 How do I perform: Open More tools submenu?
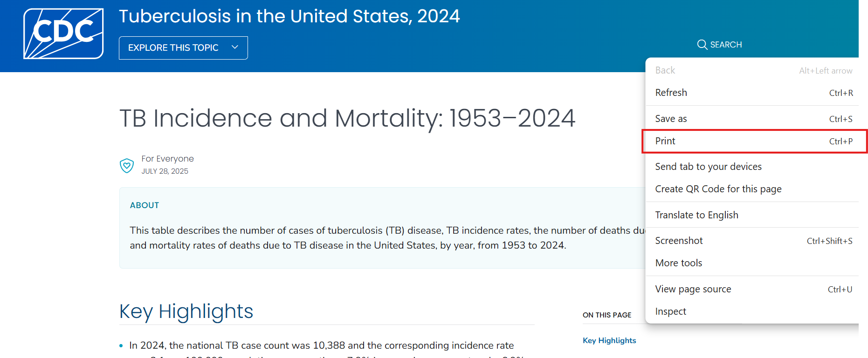coord(679,263)
